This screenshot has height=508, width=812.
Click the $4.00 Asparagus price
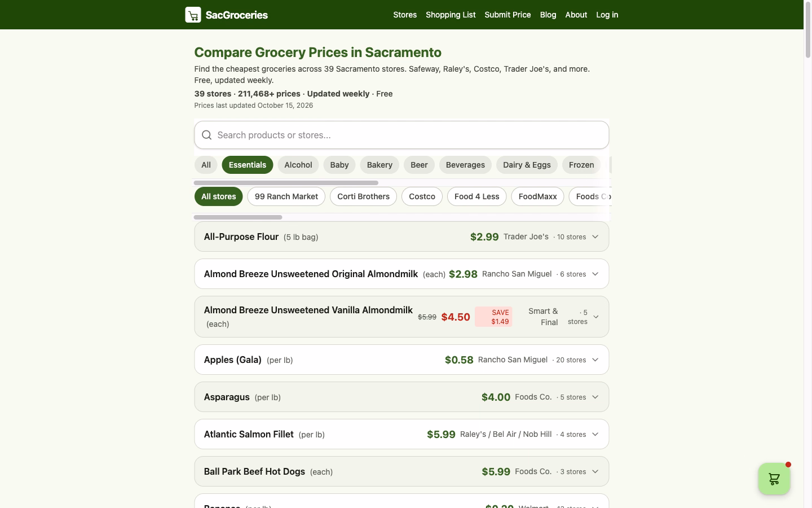click(496, 397)
